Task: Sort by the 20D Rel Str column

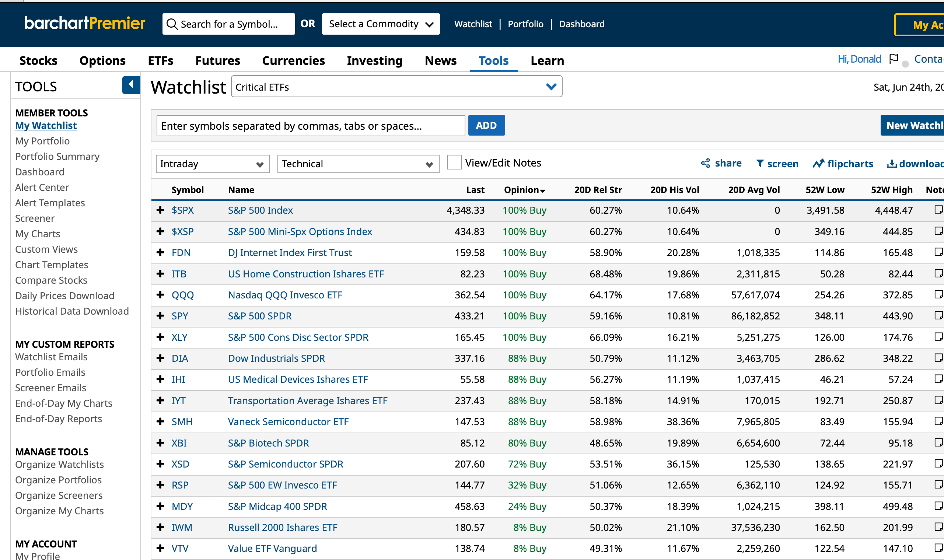Action: 598,190
